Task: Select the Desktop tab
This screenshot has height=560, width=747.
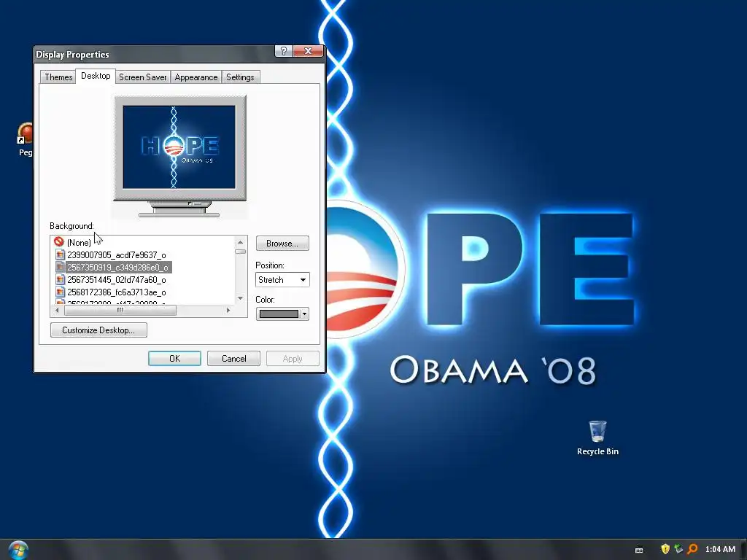Action: [96, 76]
